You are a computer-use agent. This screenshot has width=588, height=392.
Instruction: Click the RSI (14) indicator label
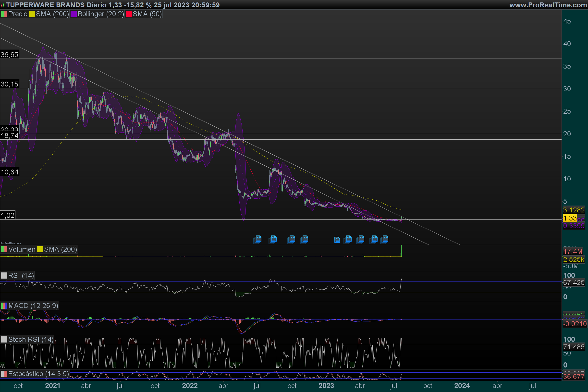point(21,275)
